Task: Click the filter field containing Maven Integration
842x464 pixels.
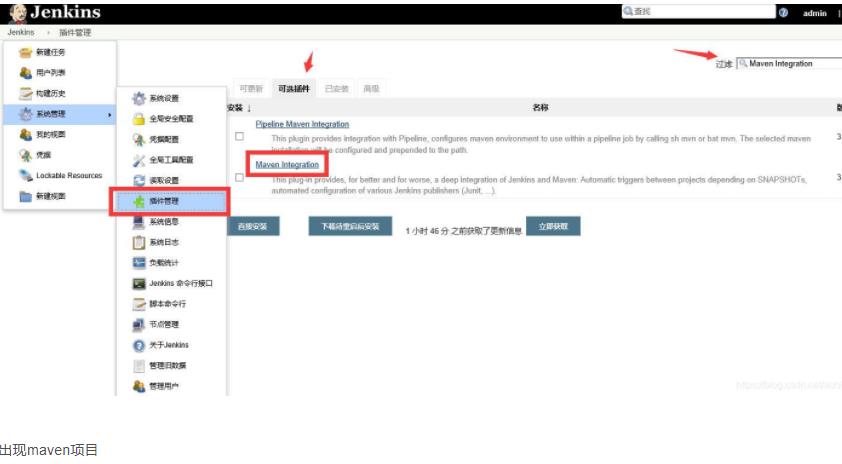Action: (x=789, y=63)
